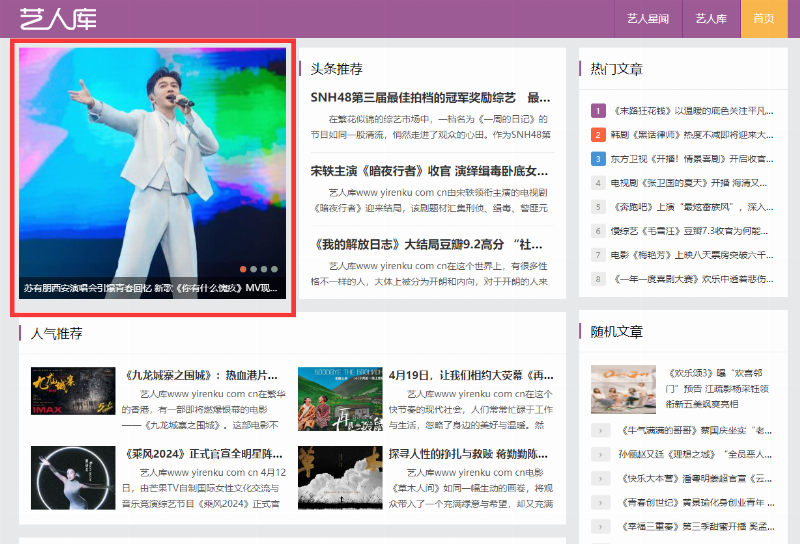Open random article 《幸福三重奏》第三季甜蜜开播

(696, 527)
